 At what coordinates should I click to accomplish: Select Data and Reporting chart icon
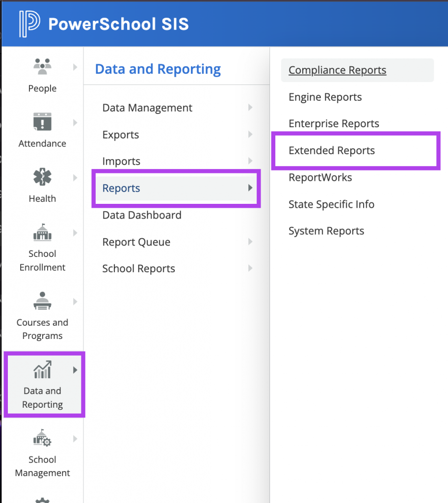point(42,369)
